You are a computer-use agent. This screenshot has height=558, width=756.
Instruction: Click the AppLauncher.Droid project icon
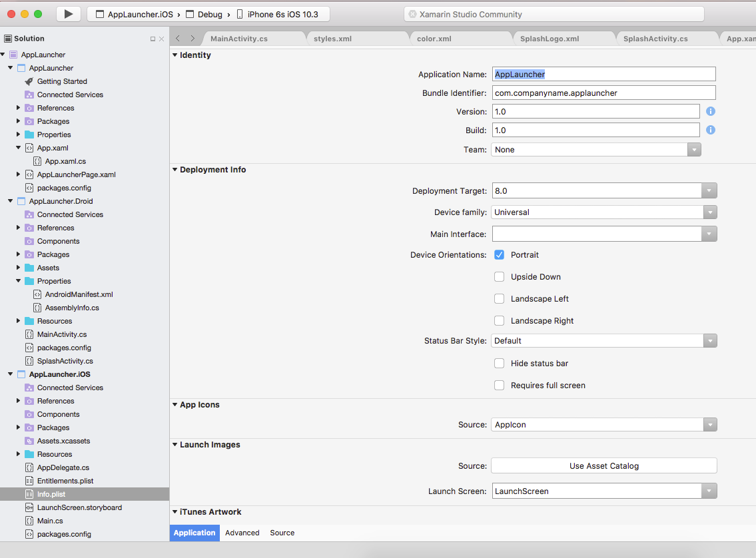[21, 201]
